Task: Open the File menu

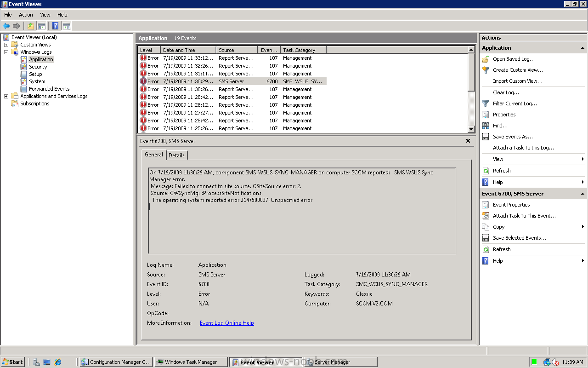Action: pyautogui.click(x=8, y=15)
